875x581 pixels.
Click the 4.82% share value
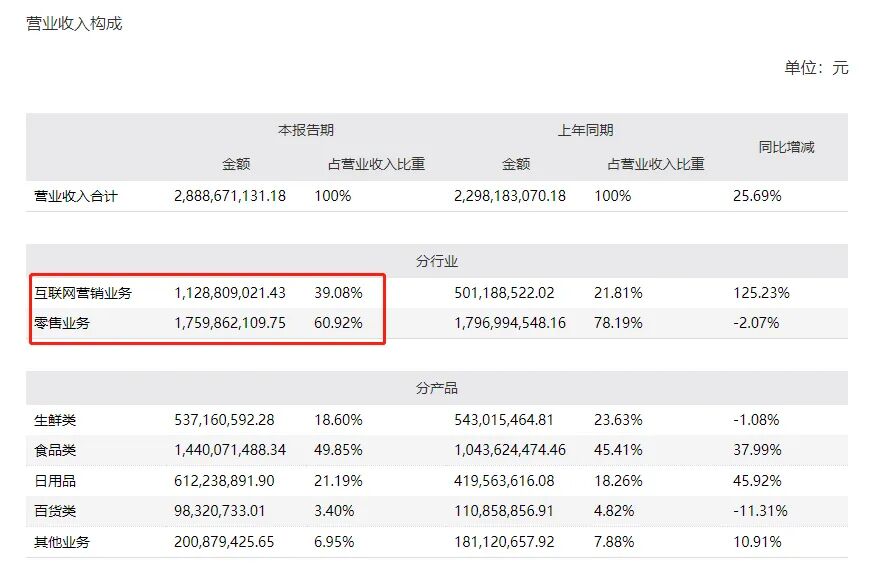[x=613, y=511]
